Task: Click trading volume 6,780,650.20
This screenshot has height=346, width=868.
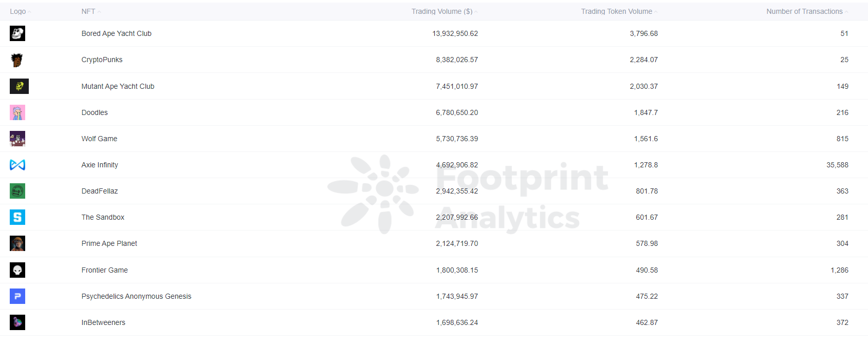Action: point(457,112)
